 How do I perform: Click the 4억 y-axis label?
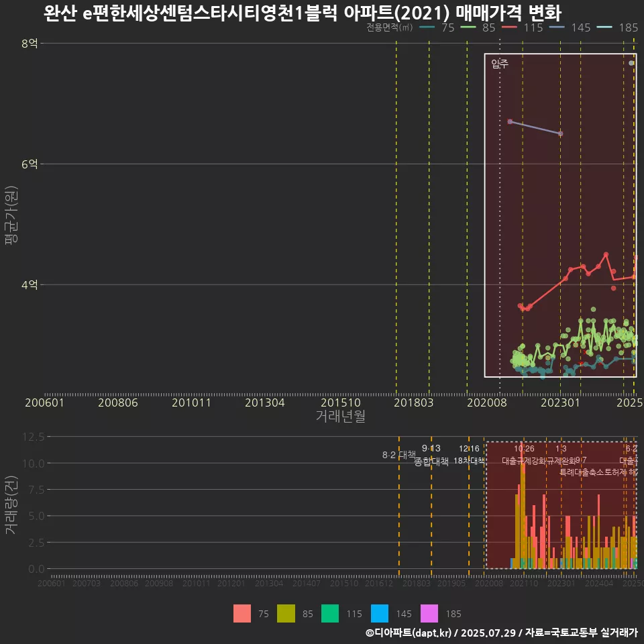[30, 284]
